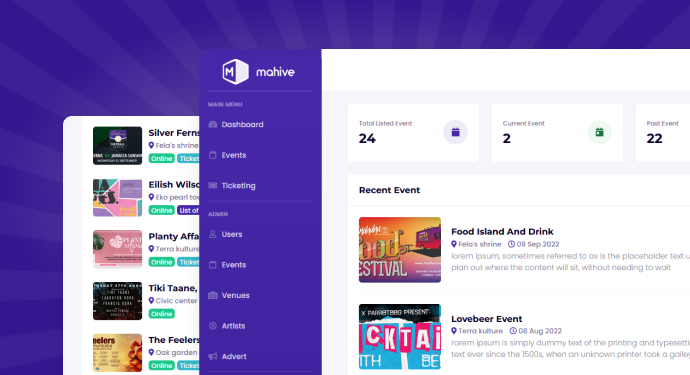690x375 pixels.
Task: Open Tiki Taane event thumbnail
Action: click(x=117, y=301)
